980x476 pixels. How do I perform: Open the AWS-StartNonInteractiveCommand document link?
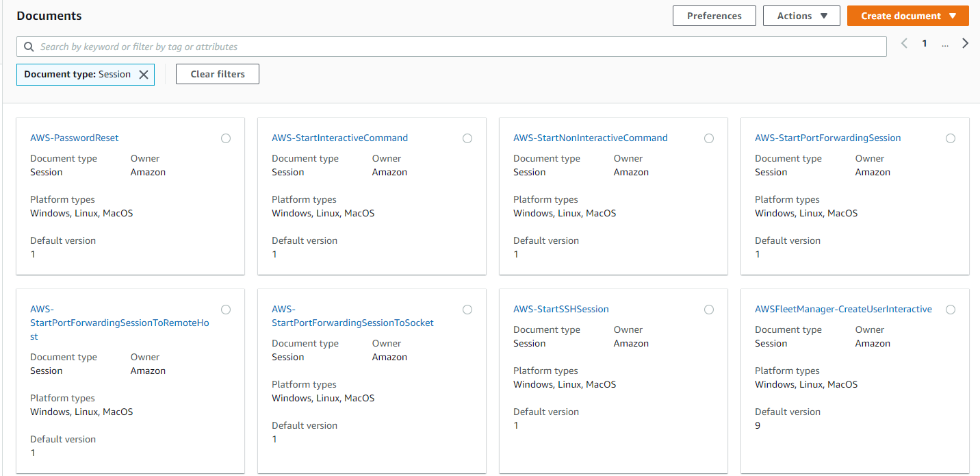click(590, 138)
